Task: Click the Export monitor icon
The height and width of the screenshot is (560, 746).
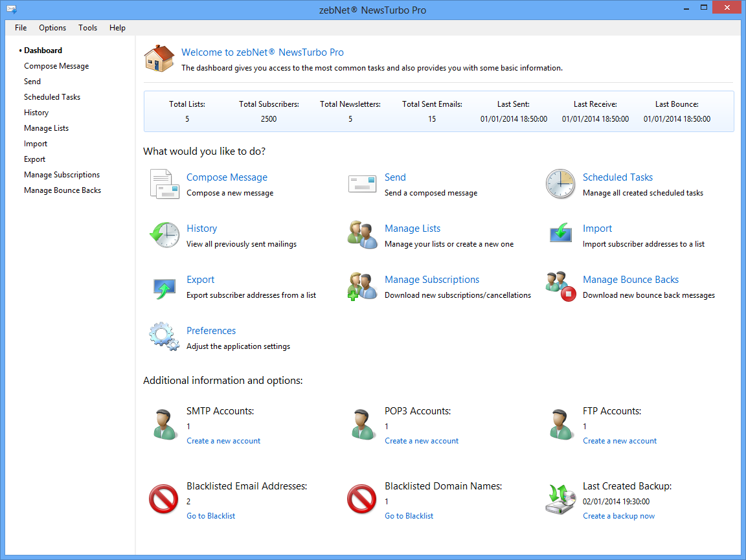Action: point(164,288)
